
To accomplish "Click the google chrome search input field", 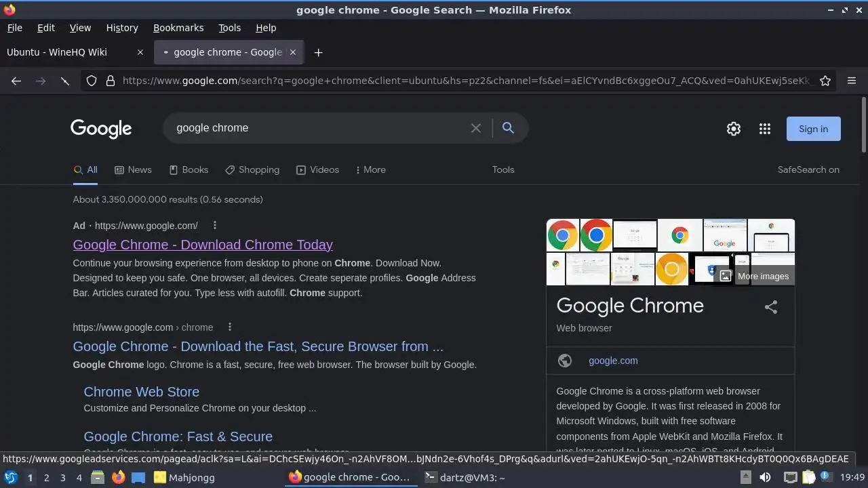I will pyautogui.click(x=319, y=128).
